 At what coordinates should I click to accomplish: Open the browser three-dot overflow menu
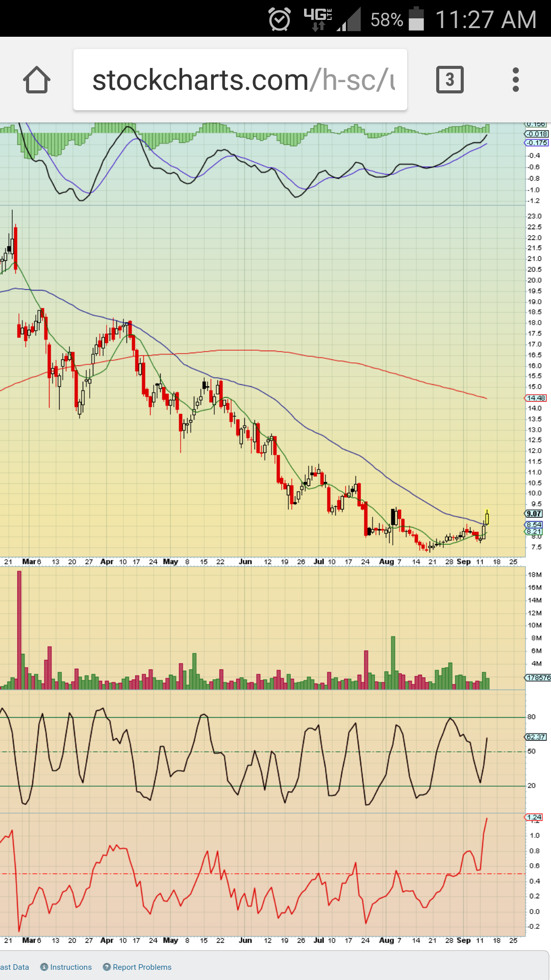[x=515, y=80]
